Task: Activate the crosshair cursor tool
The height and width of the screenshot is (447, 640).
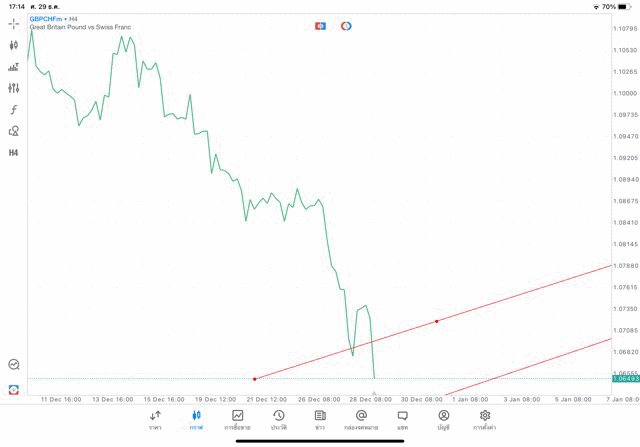Action: point(13,23)
